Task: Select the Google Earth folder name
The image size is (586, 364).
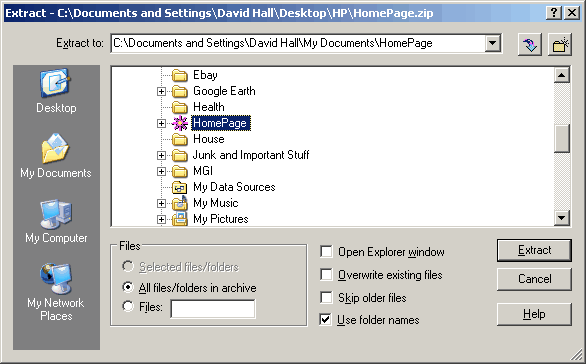Action: pyautogui.click(x=224, y=91)
